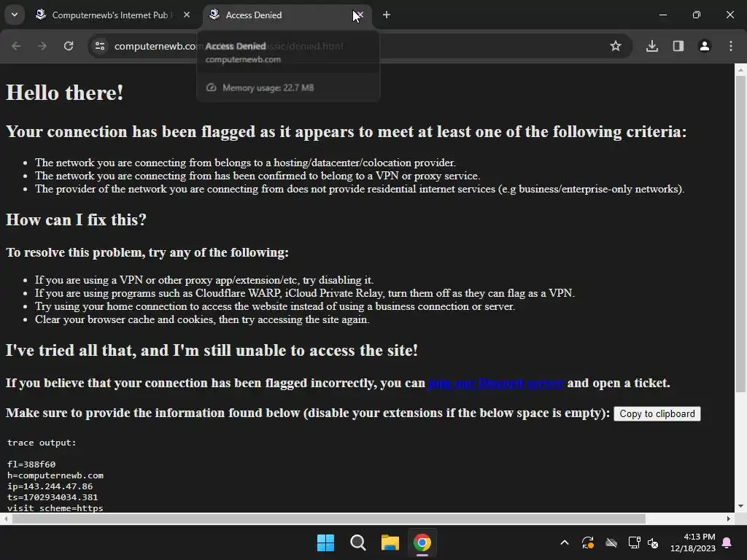Open the OneDrive cloud tray icon
747x560 pixels.
pos(611,542)
